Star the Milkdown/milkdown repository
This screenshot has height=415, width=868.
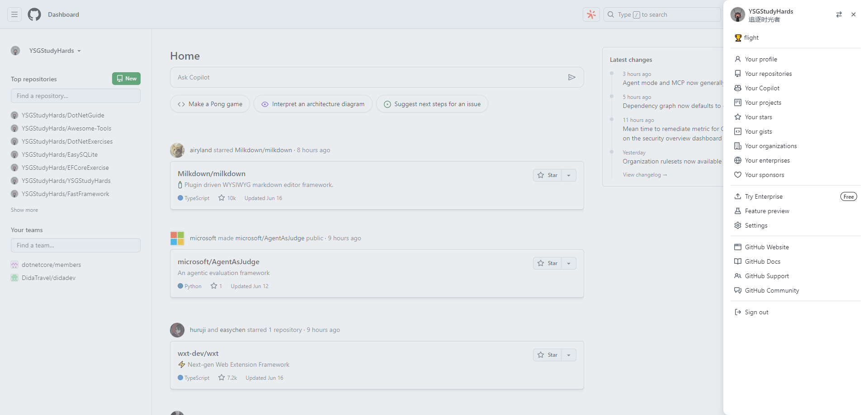click(x=547, y=175)
